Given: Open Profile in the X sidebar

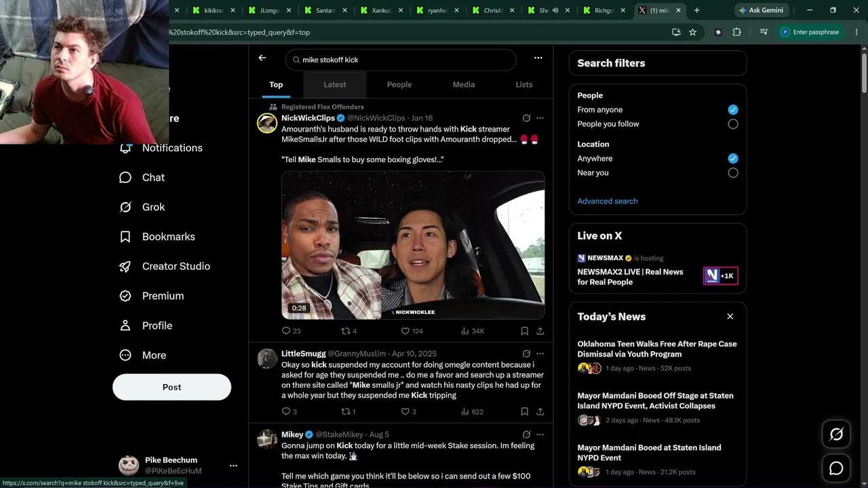Looking at the screenshot, I should click(146, 325).
